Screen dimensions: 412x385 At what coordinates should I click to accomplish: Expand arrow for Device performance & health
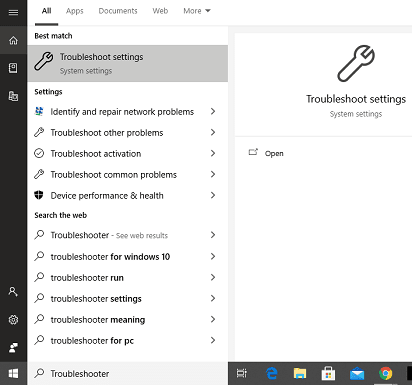coord(213,195)
